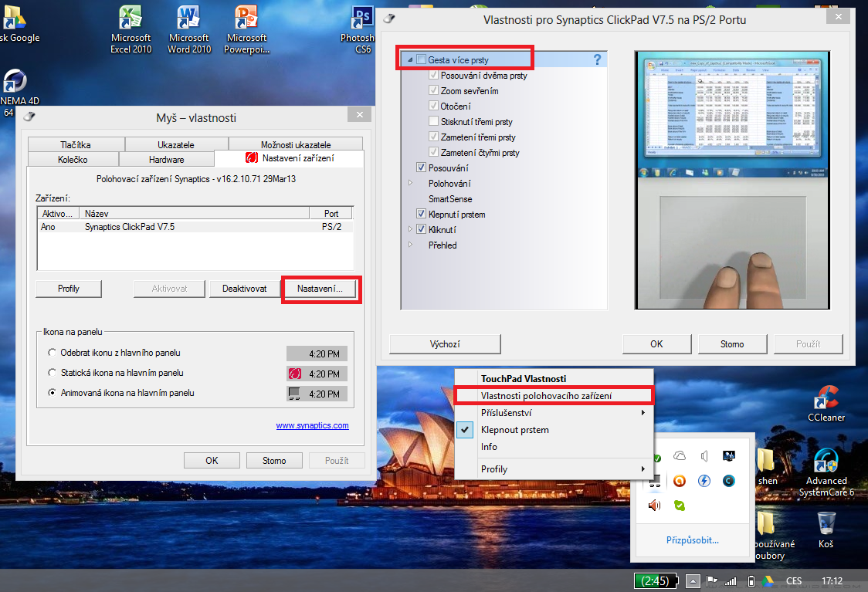Toggle the 'Posouvání dvěma prsty' checkbox
Viewport: 868px width, 592px height.
(x=434, y=75)
